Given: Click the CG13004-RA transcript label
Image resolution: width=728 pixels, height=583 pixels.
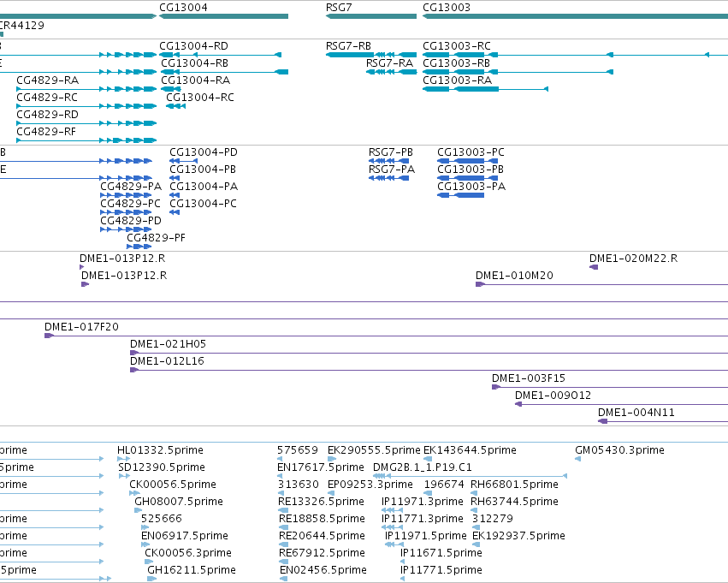Looking at the screenshot, I should (195, 80).
